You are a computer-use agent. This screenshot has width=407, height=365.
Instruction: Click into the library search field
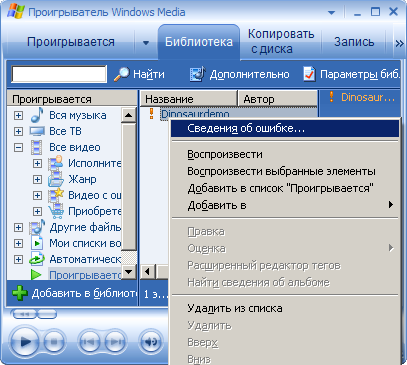pos(59,74)
